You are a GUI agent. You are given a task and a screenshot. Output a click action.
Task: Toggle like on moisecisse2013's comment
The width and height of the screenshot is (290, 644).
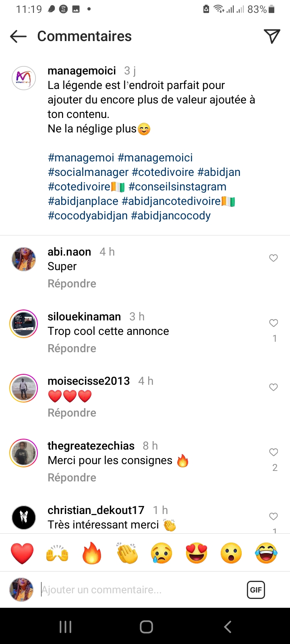tap(273, 387)
